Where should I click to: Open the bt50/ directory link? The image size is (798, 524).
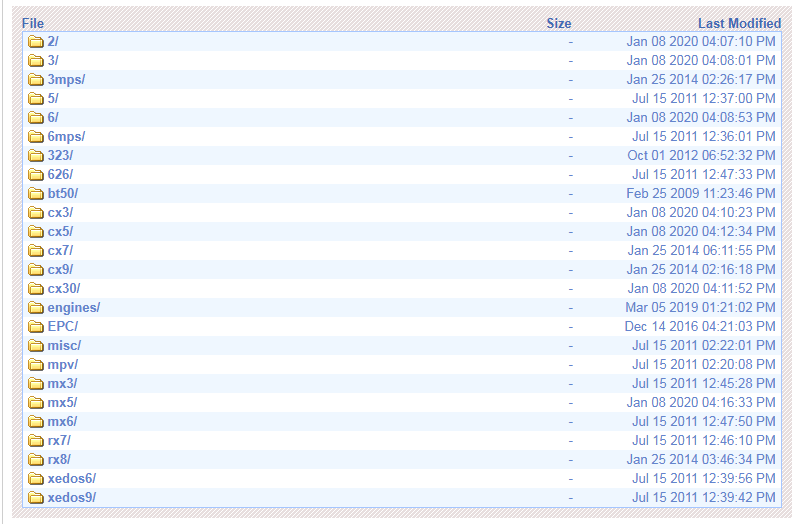click(x=63, y=194)
